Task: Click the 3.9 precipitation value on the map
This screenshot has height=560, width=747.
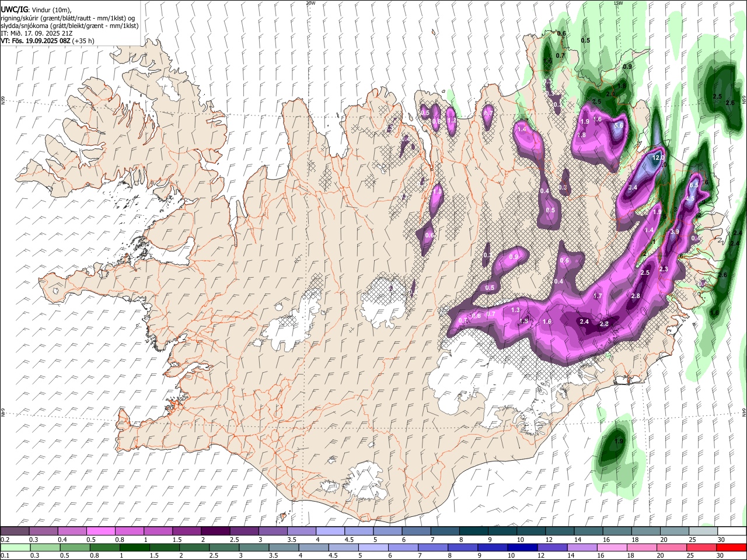Action: (x=675, y=232)
